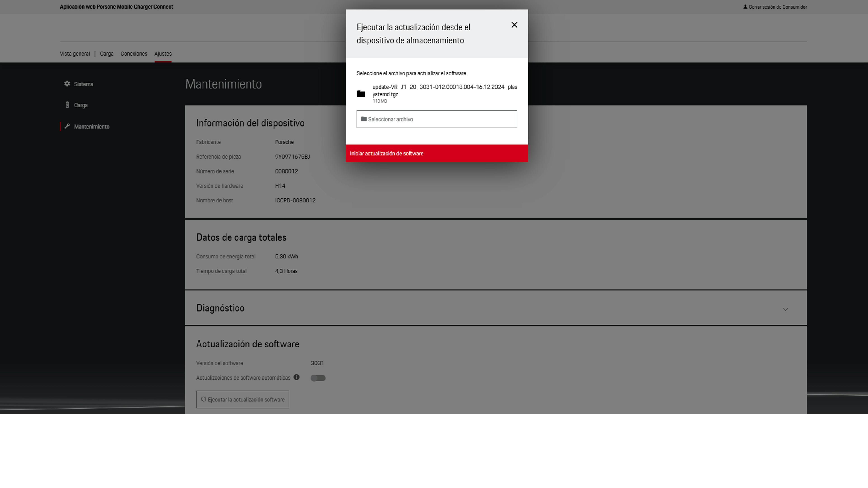Switch to the Carga top tab
This screenshot has width=868, height=488.
point(107,54)
